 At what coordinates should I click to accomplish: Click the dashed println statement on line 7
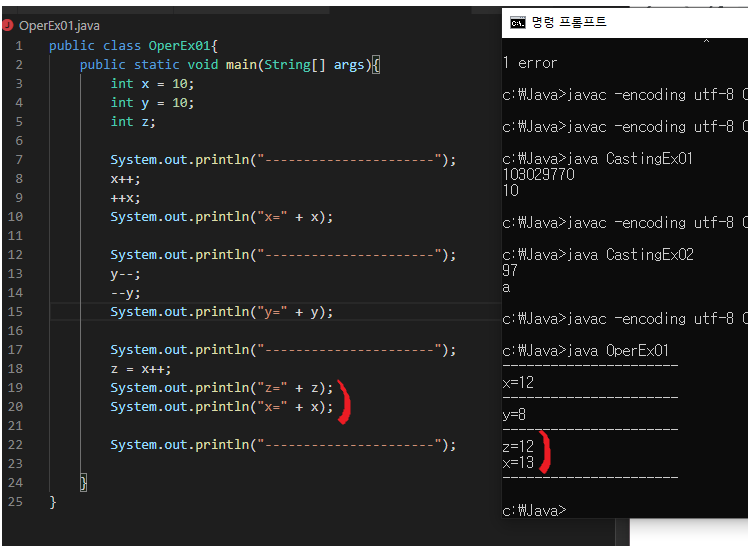click(283, 160)
